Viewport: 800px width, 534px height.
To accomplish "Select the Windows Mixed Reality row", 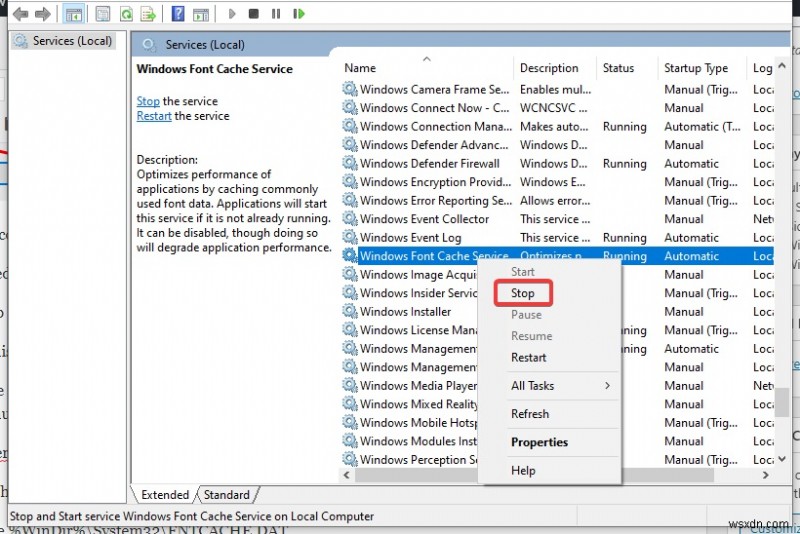I will (x=410, y=404).
